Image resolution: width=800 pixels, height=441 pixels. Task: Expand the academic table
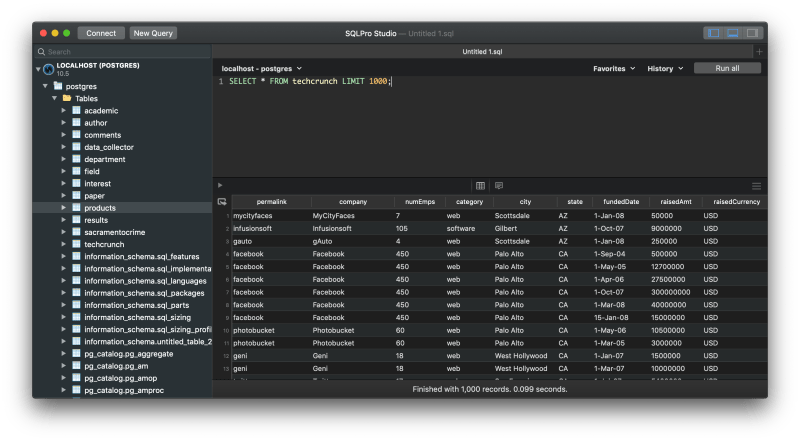pos(64,110)
